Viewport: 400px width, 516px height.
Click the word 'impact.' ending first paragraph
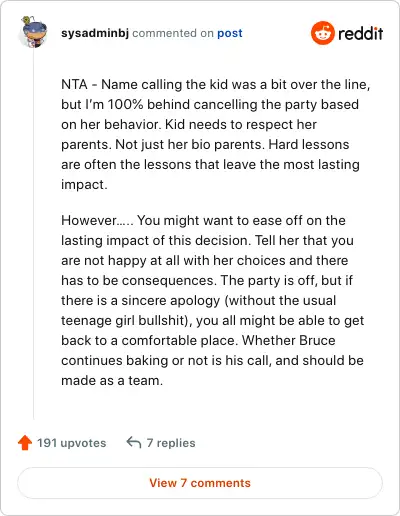point(84,185)
